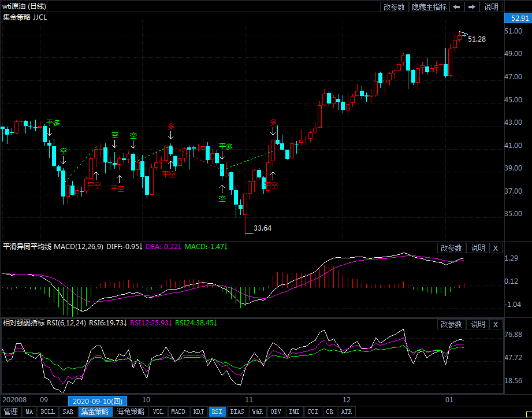Select the KDJ indicator tab
Screen dimensions: 532x419
click(199, 412)
